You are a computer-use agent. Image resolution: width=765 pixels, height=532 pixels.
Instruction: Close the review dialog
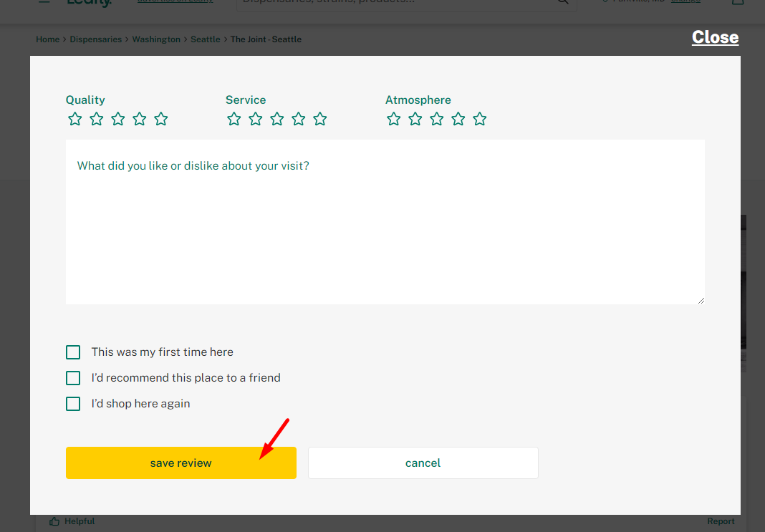click(x=716, y=37)
